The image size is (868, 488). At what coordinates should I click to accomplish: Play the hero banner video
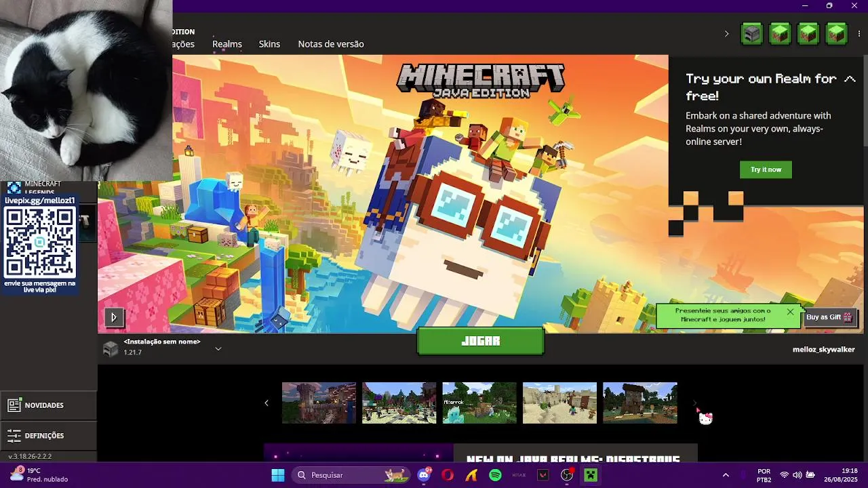coord(113,317)
